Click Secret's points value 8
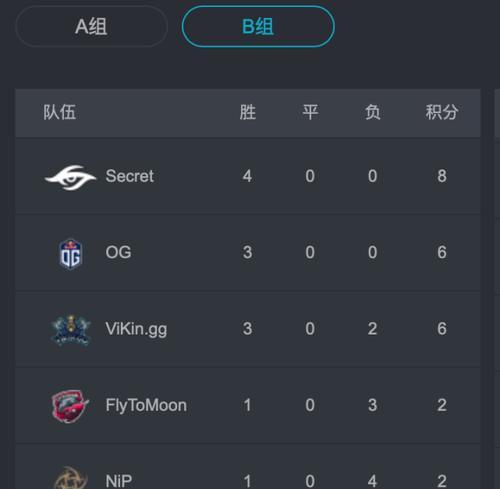Screen dimensions: 500x489 442,176
